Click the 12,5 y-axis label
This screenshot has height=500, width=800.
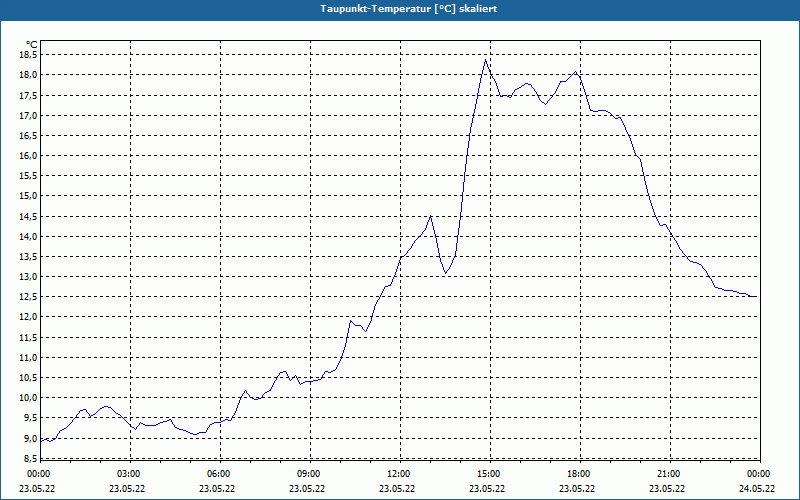point(28,297)
